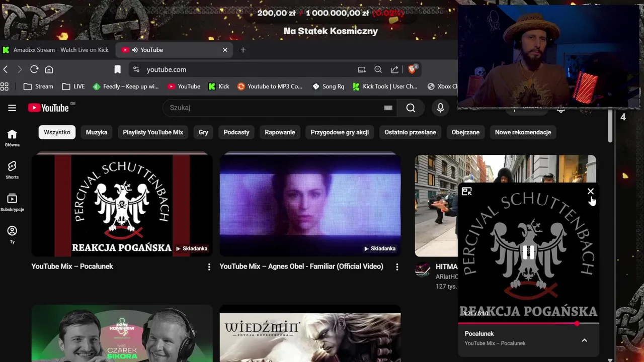644x362 pixels.
Task: Go forward with browser forward arrow
Action: 20,69
